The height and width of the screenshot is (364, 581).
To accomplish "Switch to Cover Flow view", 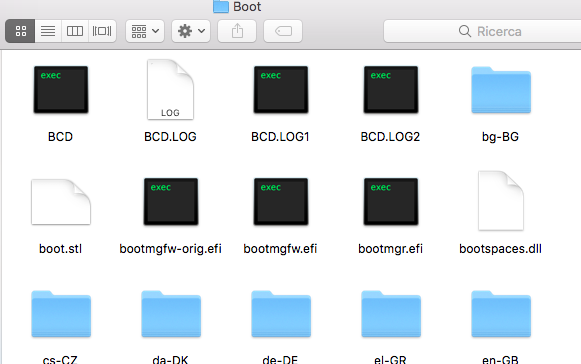I will click(102, 31).
